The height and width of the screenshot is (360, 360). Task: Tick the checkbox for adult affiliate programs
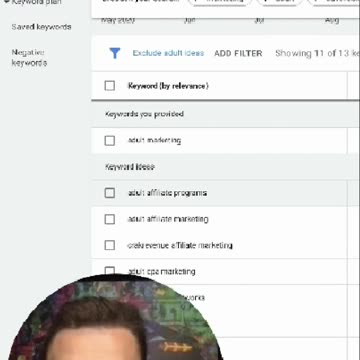pos(110,193)
